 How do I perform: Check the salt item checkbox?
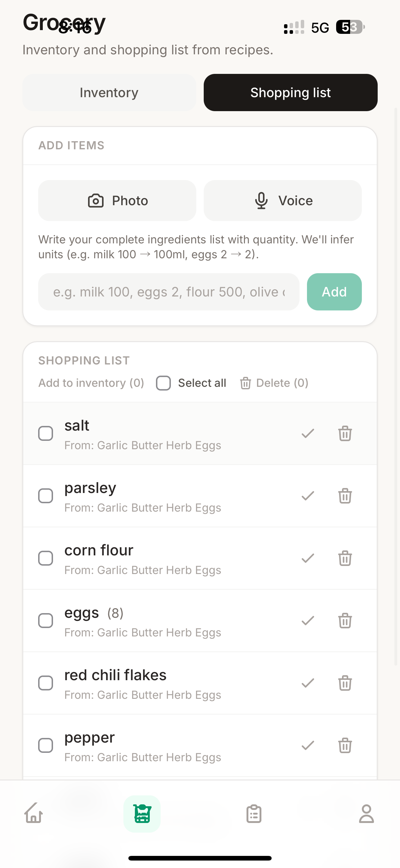click(x=46, y=433)
